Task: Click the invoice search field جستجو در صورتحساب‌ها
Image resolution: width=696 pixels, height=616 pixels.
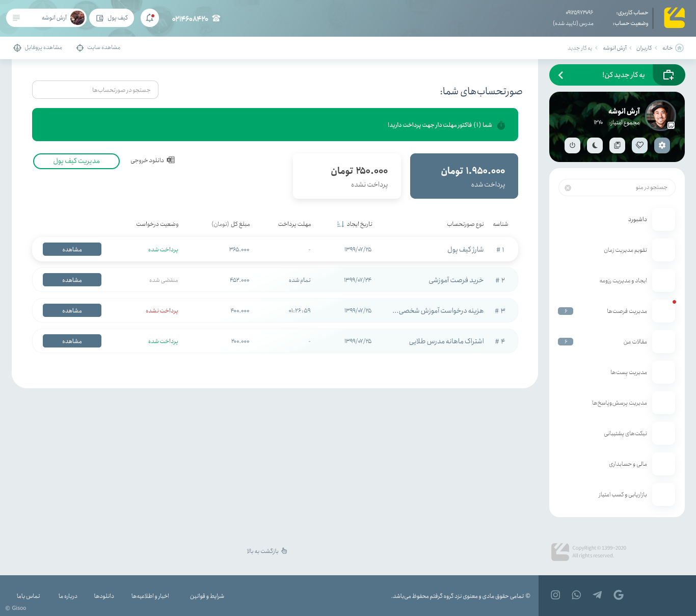Action: 95,90
